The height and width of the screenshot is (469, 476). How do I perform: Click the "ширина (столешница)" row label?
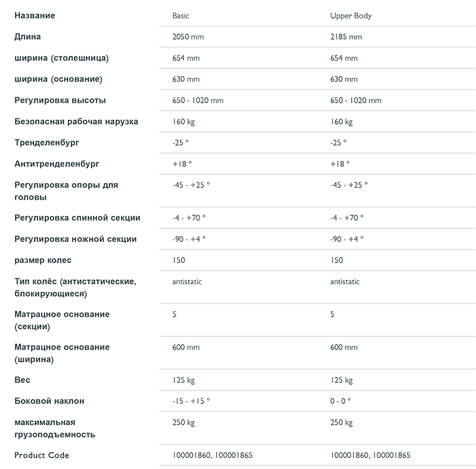point(61,58)
